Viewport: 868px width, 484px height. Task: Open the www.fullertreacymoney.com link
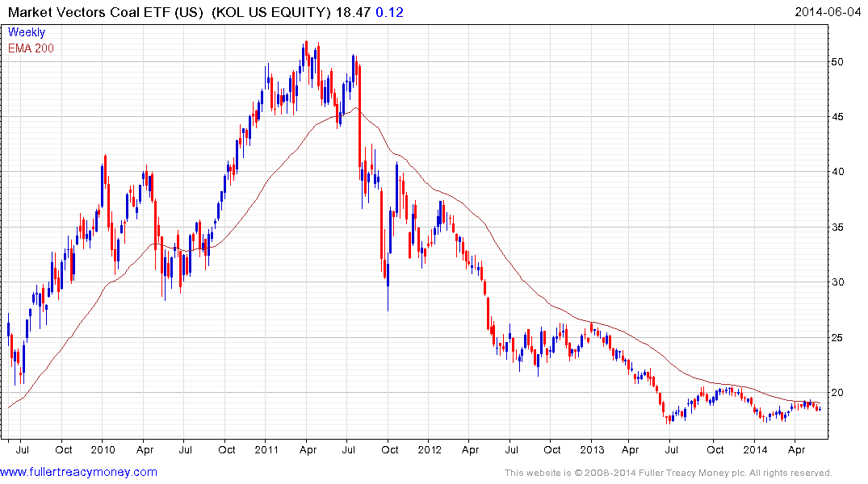coord(78,472)
